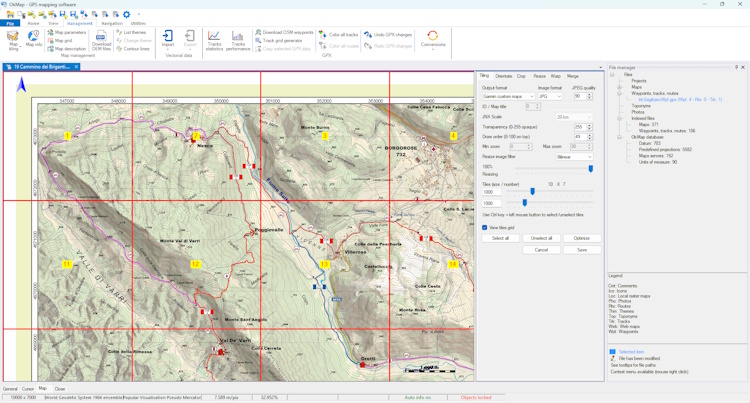Pin the File manager panel
The height and width of the screenshot is (403, 750).
coord(736,67)
